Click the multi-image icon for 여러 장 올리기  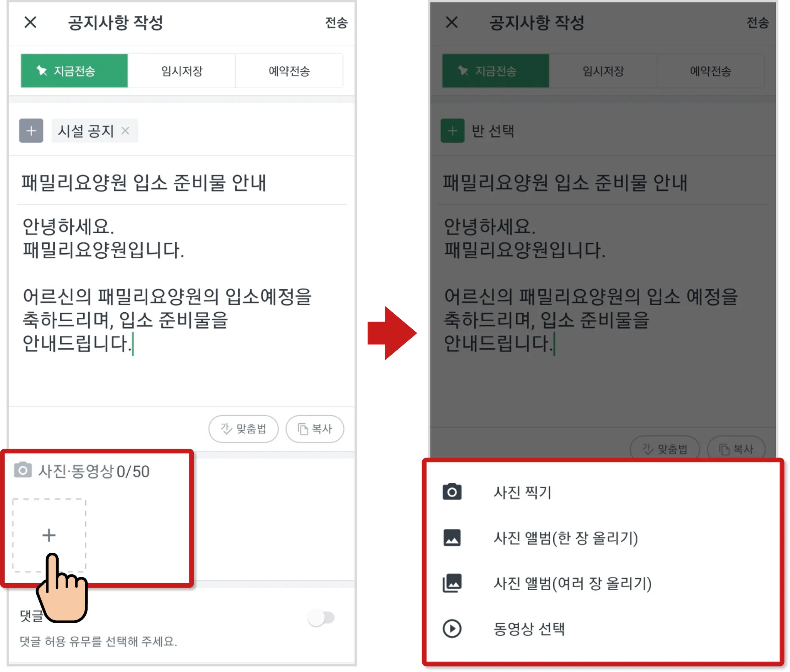tap(452, 583)
